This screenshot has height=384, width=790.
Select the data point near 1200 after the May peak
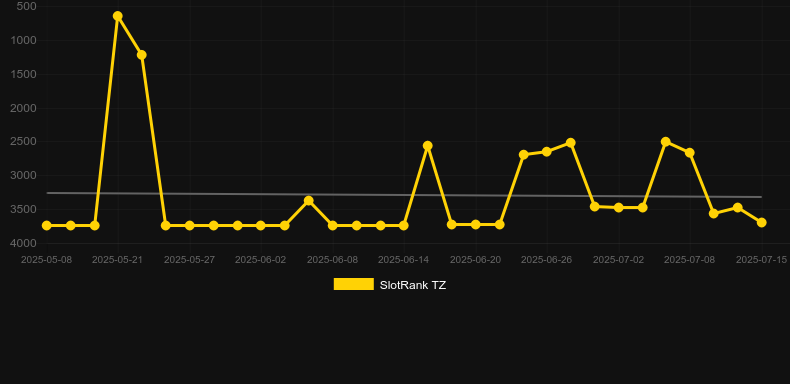(142, 54)
